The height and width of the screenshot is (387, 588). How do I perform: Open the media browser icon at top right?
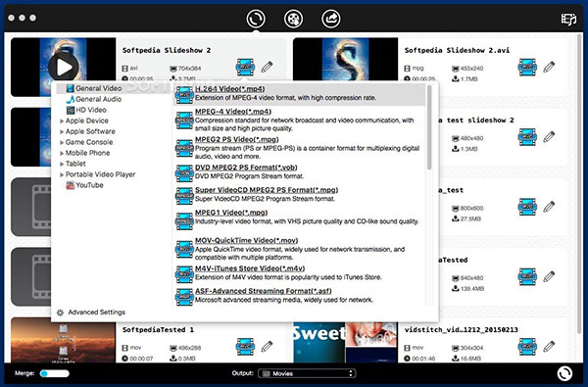pos(568,19)
